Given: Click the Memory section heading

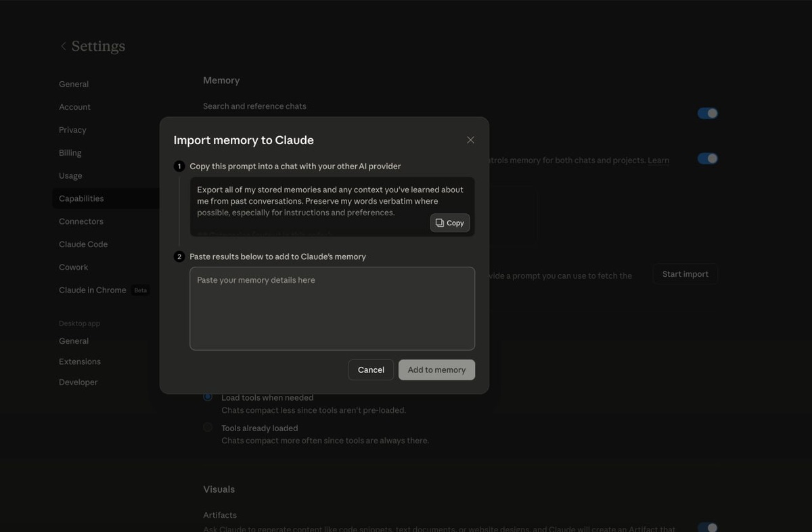Looking at the screenshot, I should [x=221, y=80].
